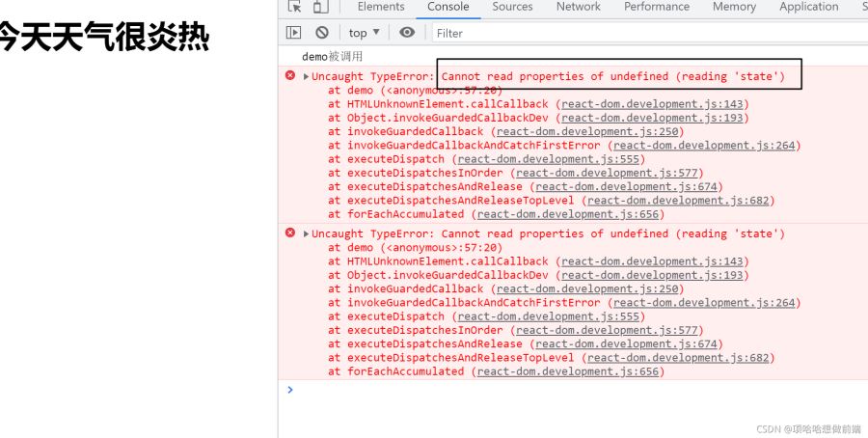Click the second red error icon
This screenshot has height=438, width=868.
pos(290,233)
